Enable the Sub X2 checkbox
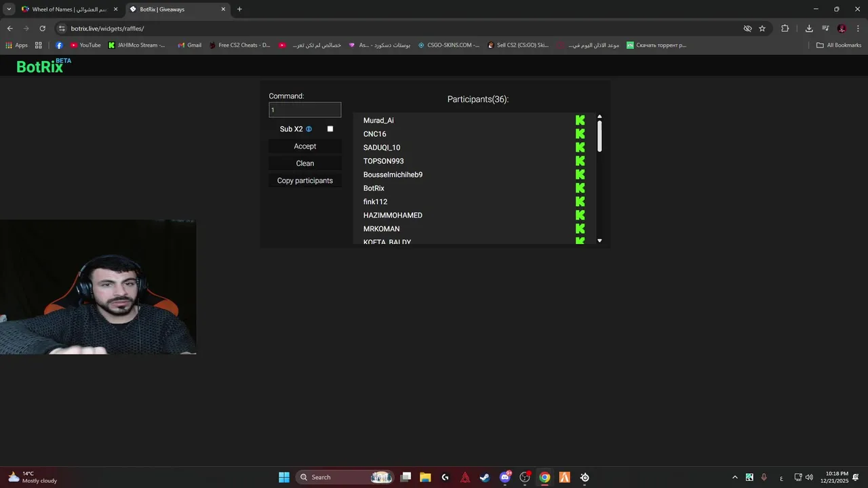Image resolution: width=868 pixels, height=488 pixels. (x=330, y=129)
